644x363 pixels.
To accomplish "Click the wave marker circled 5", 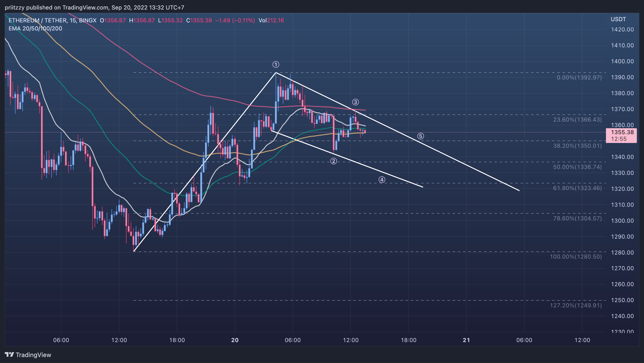I will pos(421,136).
